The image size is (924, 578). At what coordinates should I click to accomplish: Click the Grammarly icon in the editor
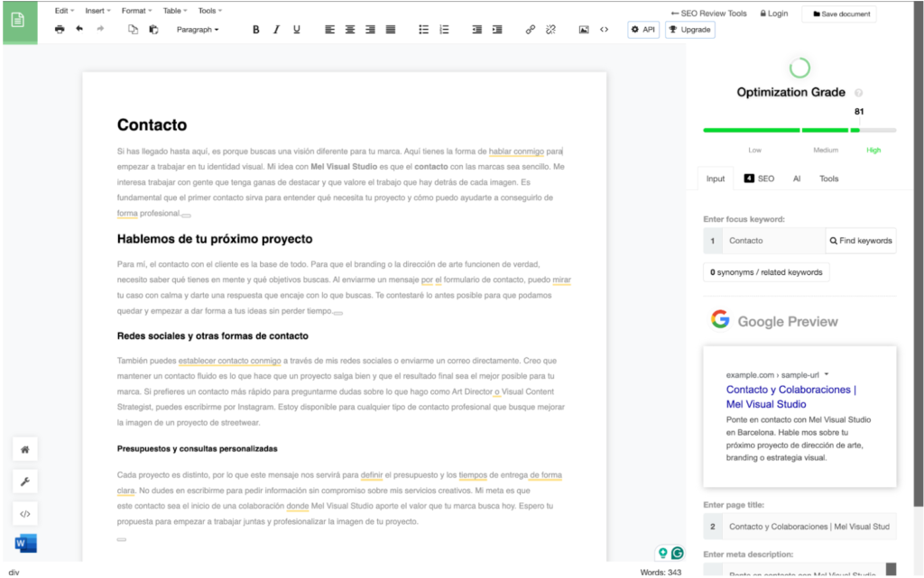[x=677, y=553]
